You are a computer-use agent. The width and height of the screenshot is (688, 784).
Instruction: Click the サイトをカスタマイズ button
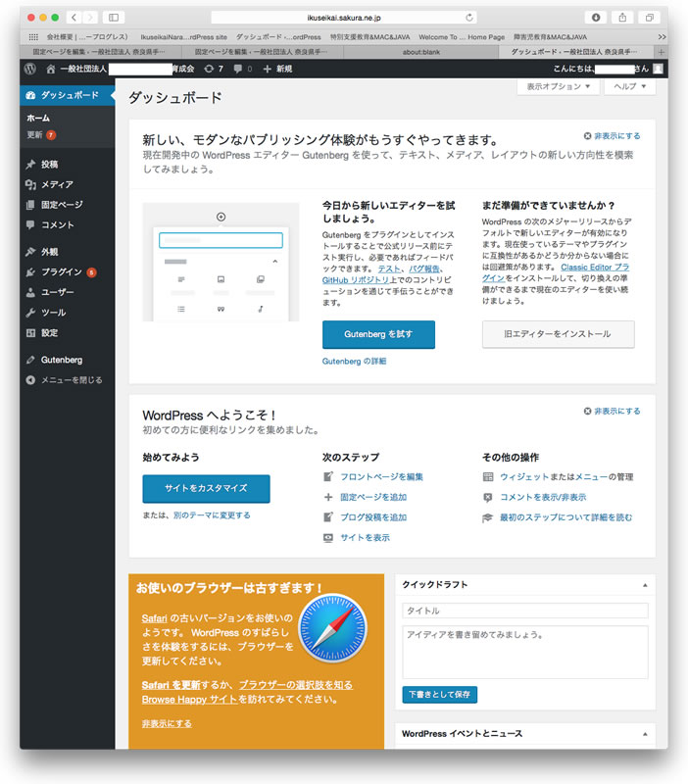(206, 488)
